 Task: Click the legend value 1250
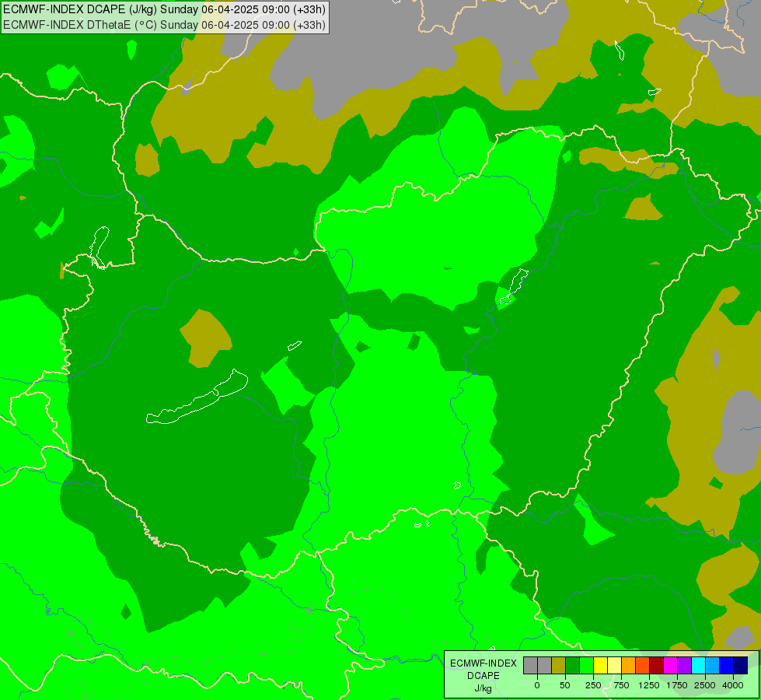tap(649, 685)
